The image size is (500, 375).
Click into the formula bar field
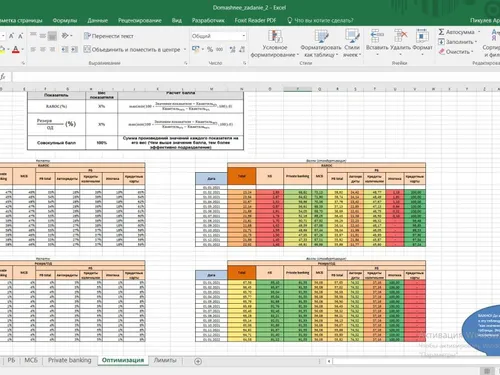pyautogui.click(x=256, y=77)
